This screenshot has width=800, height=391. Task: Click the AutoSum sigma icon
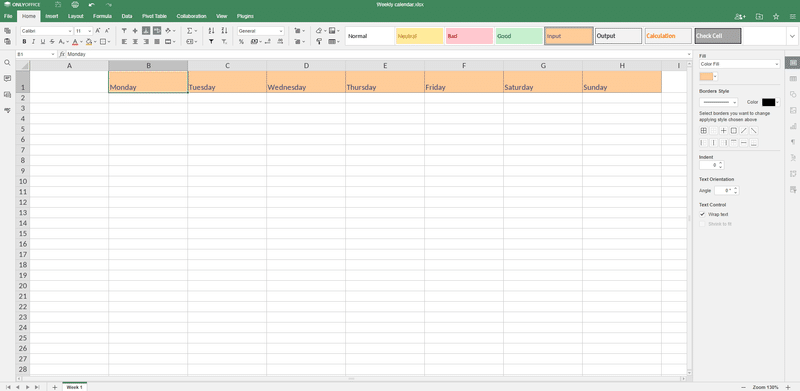coord(189,31)
